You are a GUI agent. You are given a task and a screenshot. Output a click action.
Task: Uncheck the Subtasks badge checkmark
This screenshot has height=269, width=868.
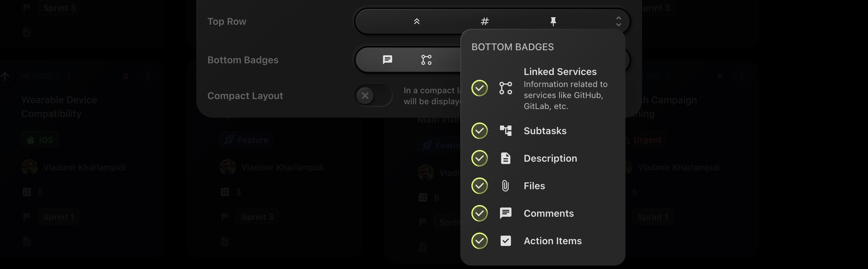click(x=479, y=131)
